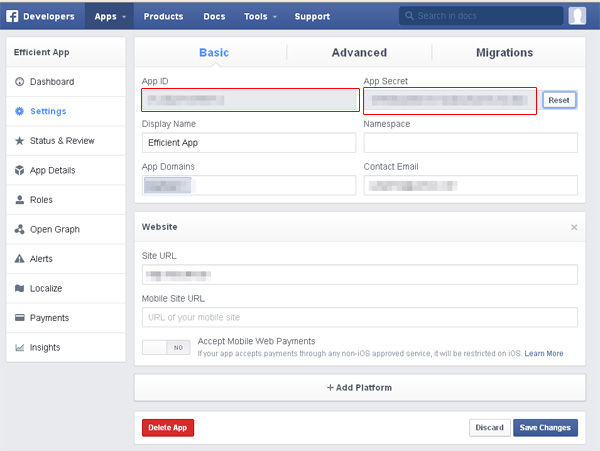Click the Status & Review star icon

click(20, 140)
